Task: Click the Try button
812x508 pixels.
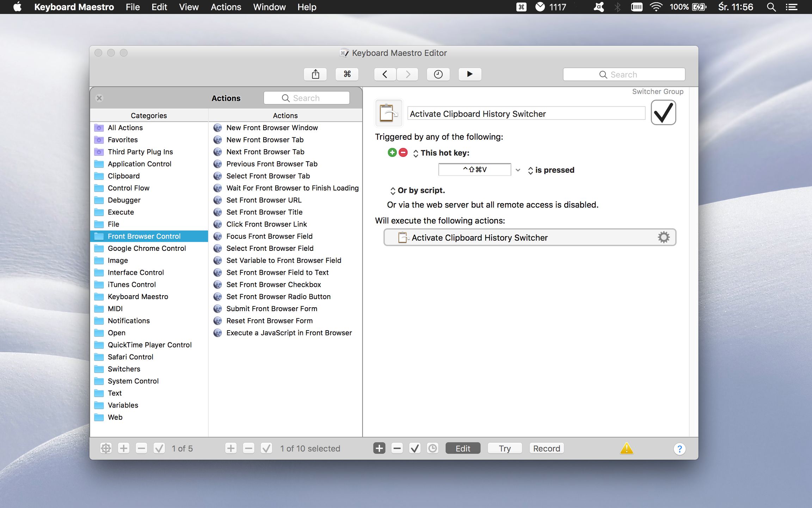Action: pos(504,448)
